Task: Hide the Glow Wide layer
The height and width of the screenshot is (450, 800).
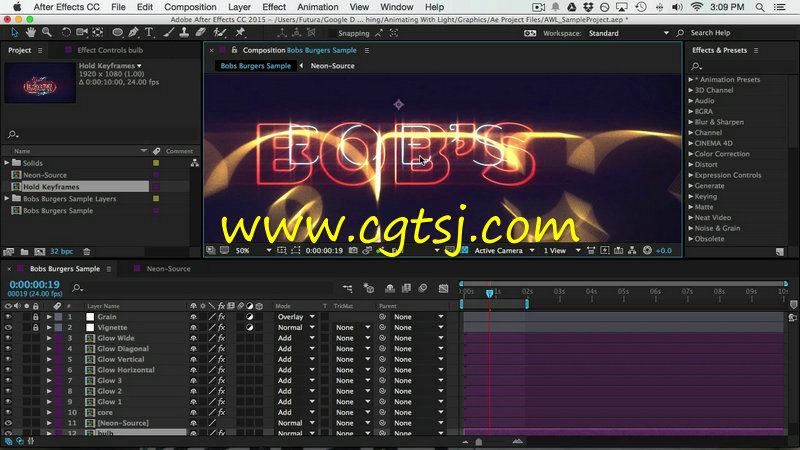Action: [8, 338]
